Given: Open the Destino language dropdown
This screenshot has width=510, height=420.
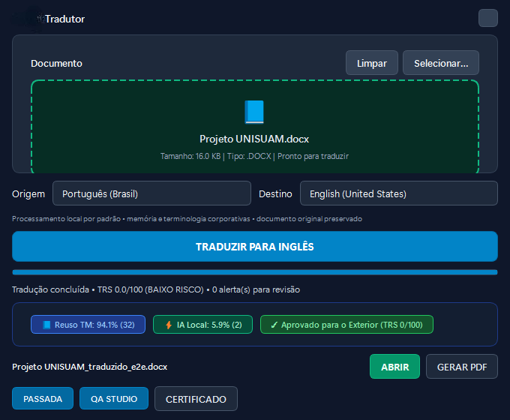Looking at the screenshot, I should click(x=399, y=193).
